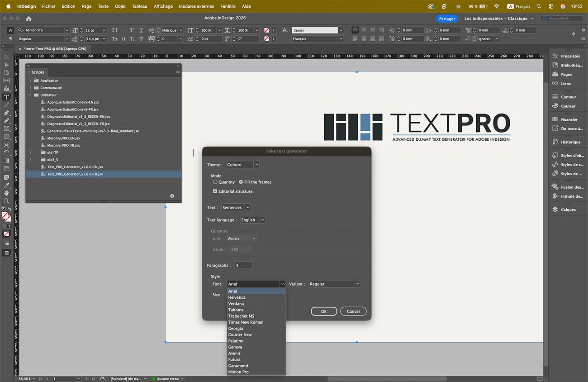Uncheck the Editorial structure checkbox
Image resolution: width=588 pixels, height=382 pixels.
215,191
